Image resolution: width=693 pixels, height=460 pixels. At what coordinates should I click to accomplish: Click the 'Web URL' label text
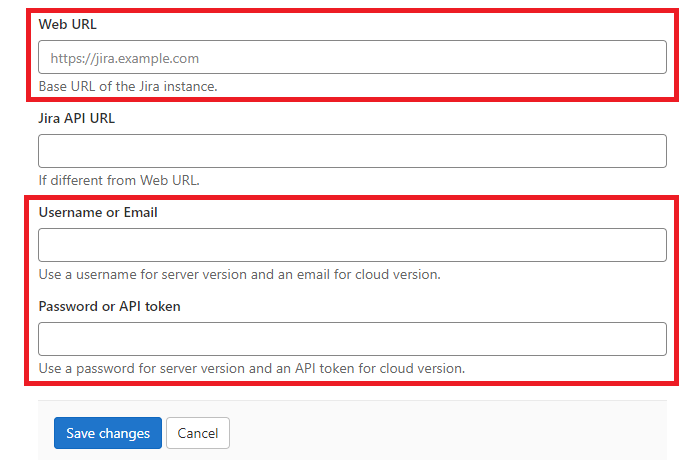click(67, 24)
